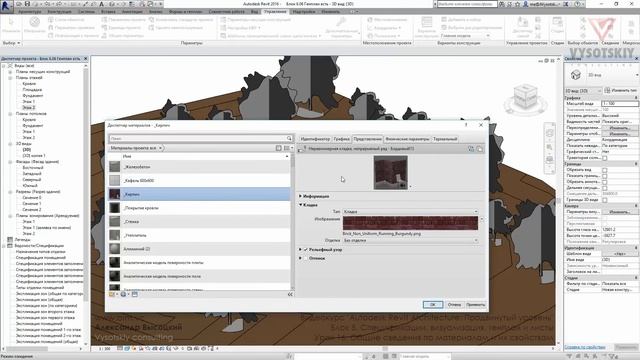Open the Физические параметры tab

click(x=407, y=139)
